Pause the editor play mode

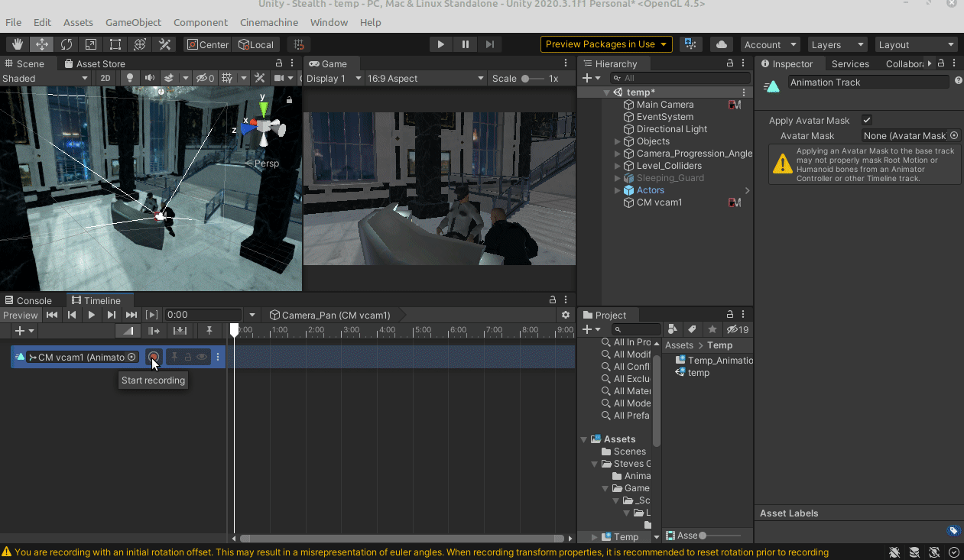pyautogui.click(x=465, y=44)
